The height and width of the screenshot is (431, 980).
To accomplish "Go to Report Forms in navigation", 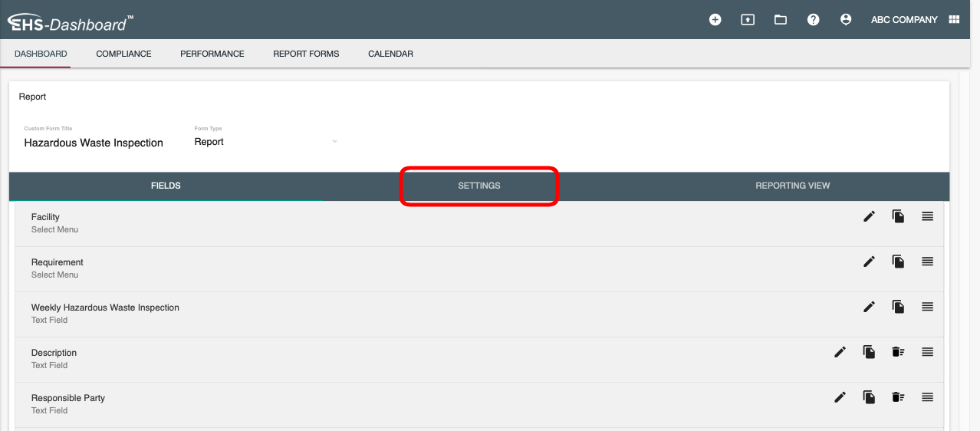I will (306, 54).
